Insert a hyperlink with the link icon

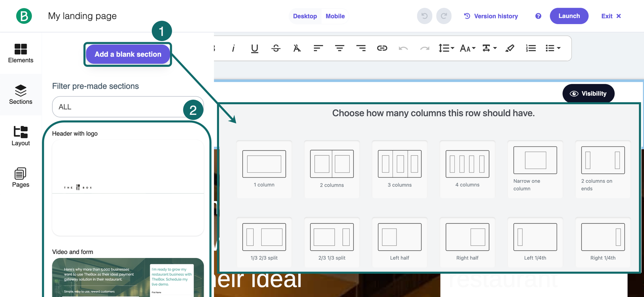click(x=382, y=48)
